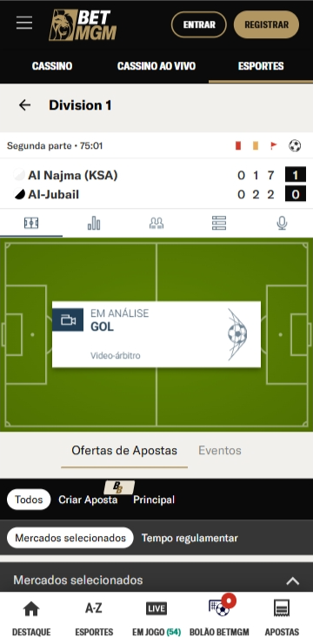Open the statistics bar chart tab

pyautogui.click(x=94, y=223)
